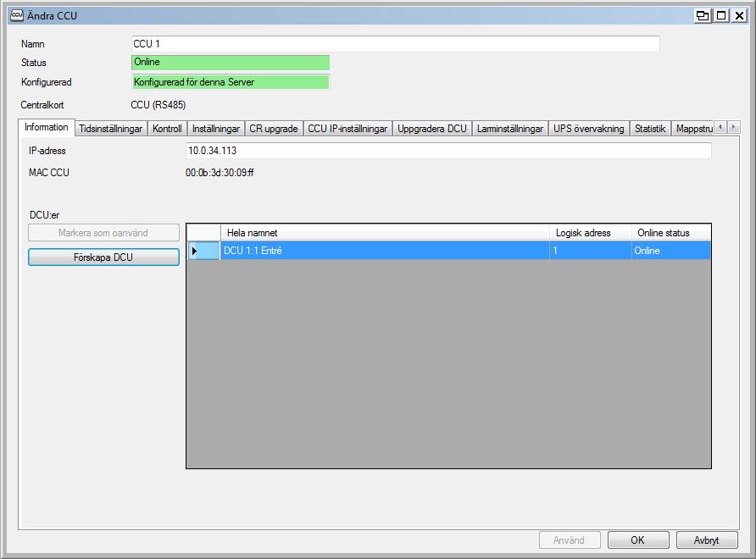The image size is (756, 559).
Task: Open the partially visible Mappstru tab
Action: pos(692,129)
